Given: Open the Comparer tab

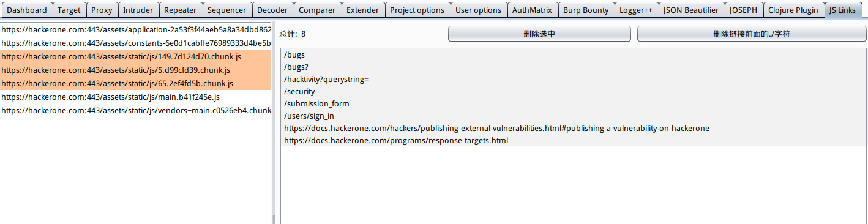Looking at the screenshot, I should point(317,10).
